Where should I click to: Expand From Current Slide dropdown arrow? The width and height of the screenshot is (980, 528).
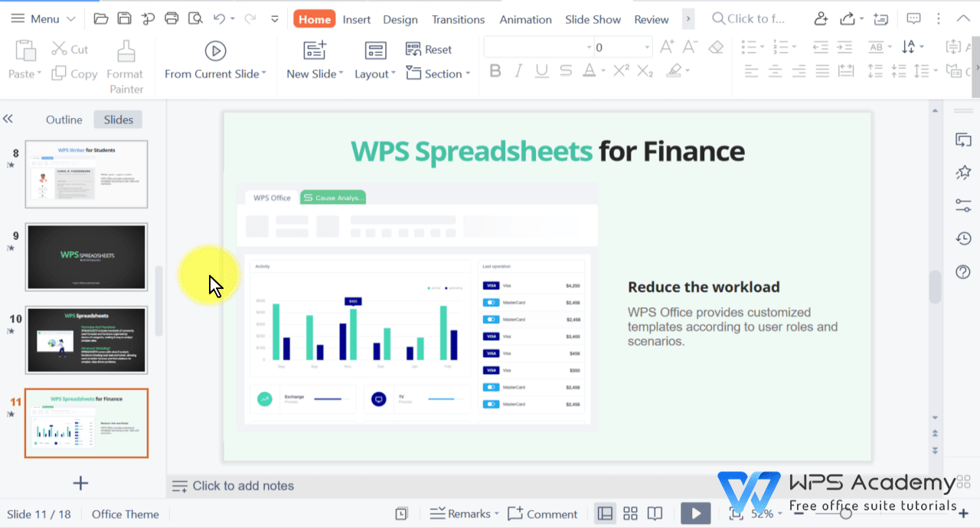pyautogui.click(x=264, y=74)
